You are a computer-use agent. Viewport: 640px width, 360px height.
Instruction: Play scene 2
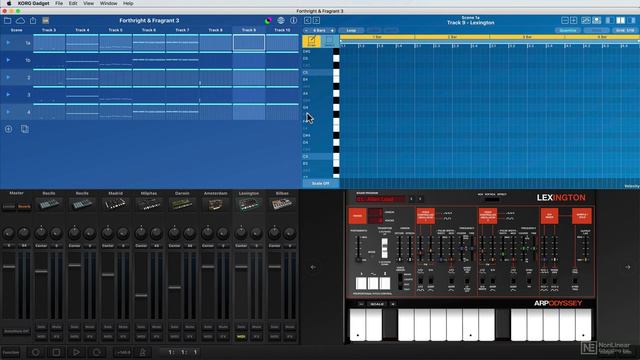(8, 77)
